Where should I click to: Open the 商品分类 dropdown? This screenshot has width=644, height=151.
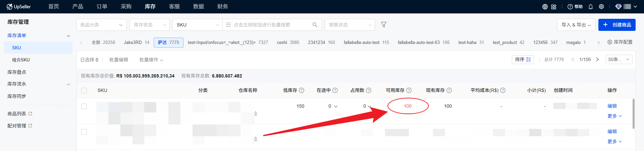click(x=101, y=25)
